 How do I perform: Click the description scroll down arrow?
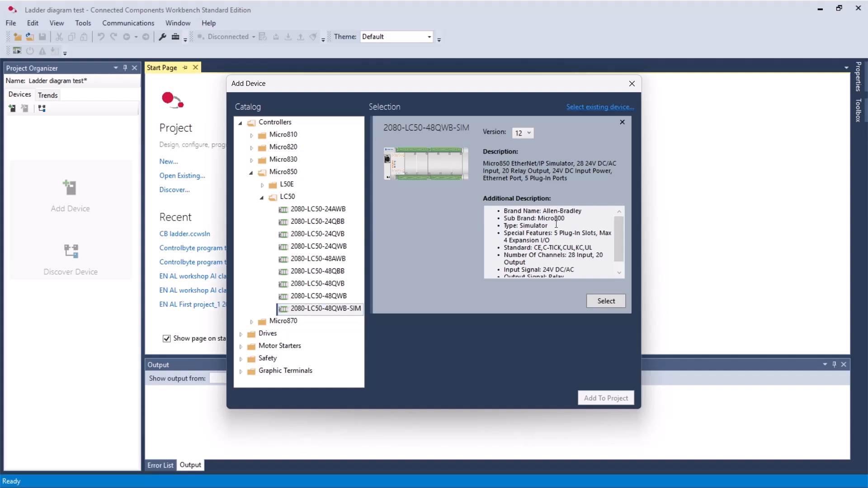pyautogui.click(x=619, y=272)
